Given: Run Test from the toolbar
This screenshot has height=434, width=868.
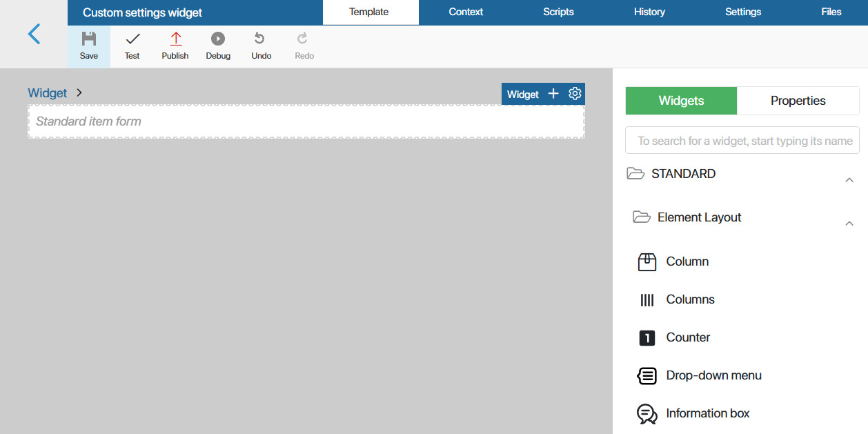Looking at the screenshot, I should (x=132, y=46).
